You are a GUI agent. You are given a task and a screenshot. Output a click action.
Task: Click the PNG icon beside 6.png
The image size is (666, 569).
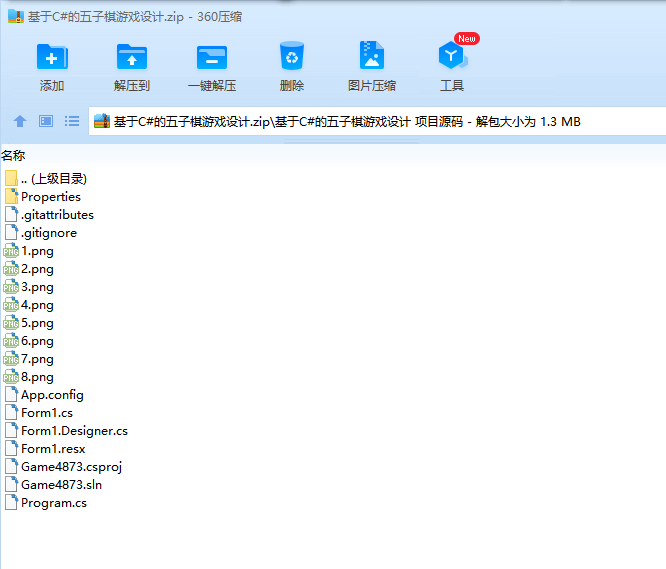pos(11,341)
